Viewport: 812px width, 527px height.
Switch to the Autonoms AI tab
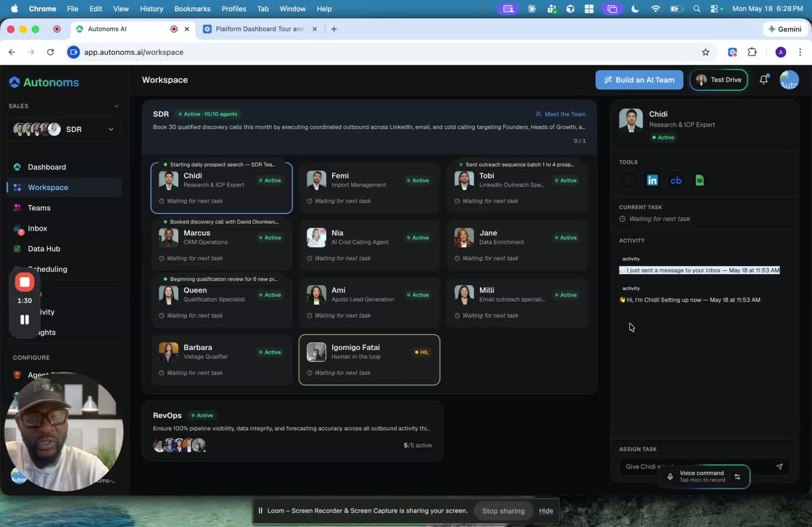(x=132, y=29)
